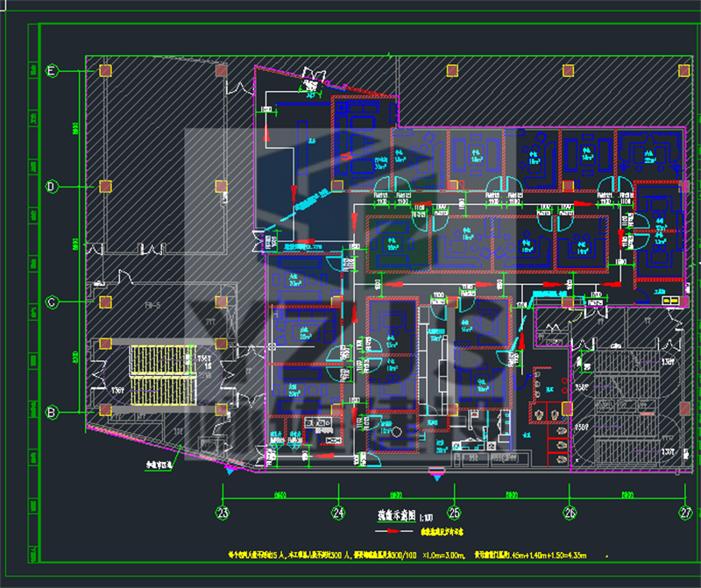Click the axis bubble numbered 27
Viewport: 701px width, 588px height.
pyautogui.click(x=685, y=513)
